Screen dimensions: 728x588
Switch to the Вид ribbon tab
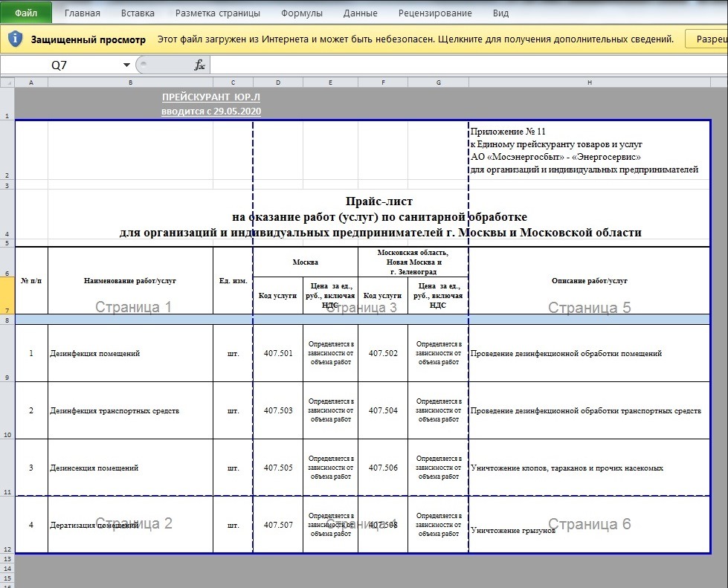click(x=500, y=13)
